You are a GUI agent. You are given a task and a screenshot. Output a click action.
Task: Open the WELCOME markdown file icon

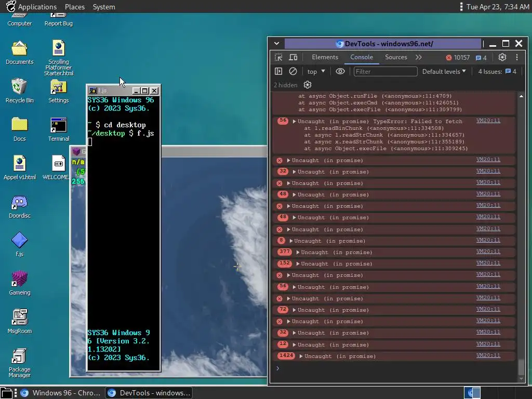click(x=56, y=168)
